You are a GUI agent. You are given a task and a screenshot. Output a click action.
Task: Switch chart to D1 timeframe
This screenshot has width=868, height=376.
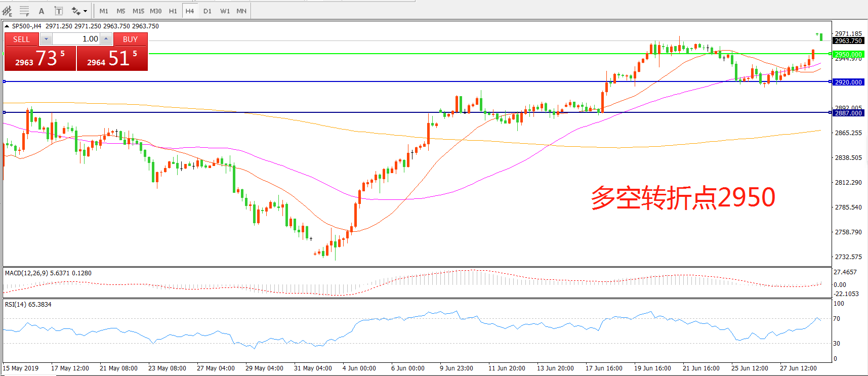(207, 11)
